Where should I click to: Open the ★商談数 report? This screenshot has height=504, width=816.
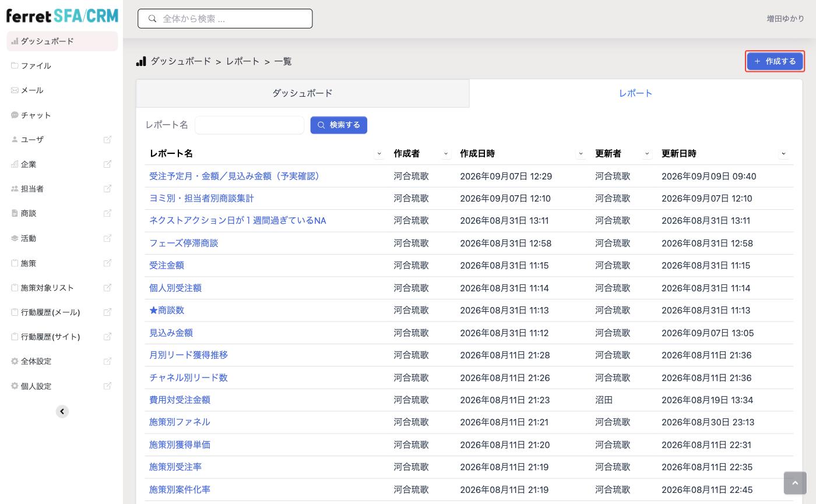(167, 310)
